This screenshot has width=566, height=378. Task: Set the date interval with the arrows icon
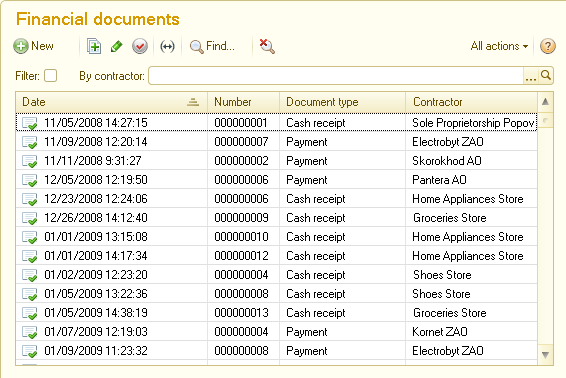167,46
